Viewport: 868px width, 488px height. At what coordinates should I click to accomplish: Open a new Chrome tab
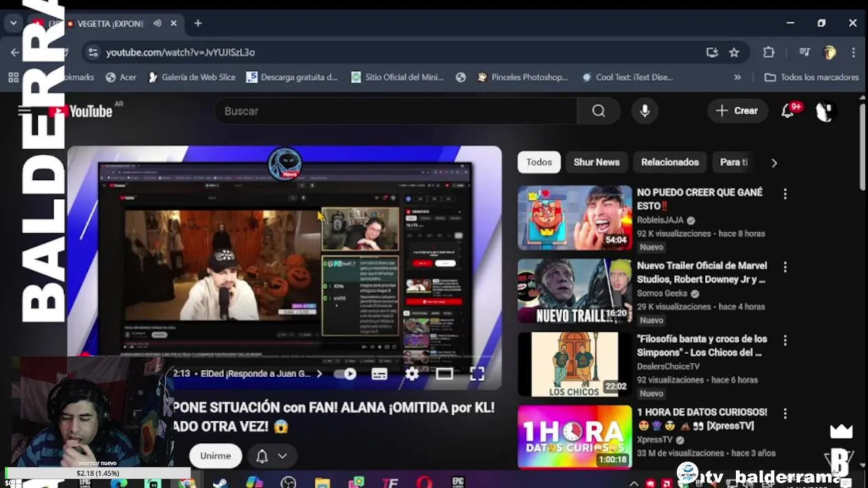pyautogui.click(x=197, y=23)
